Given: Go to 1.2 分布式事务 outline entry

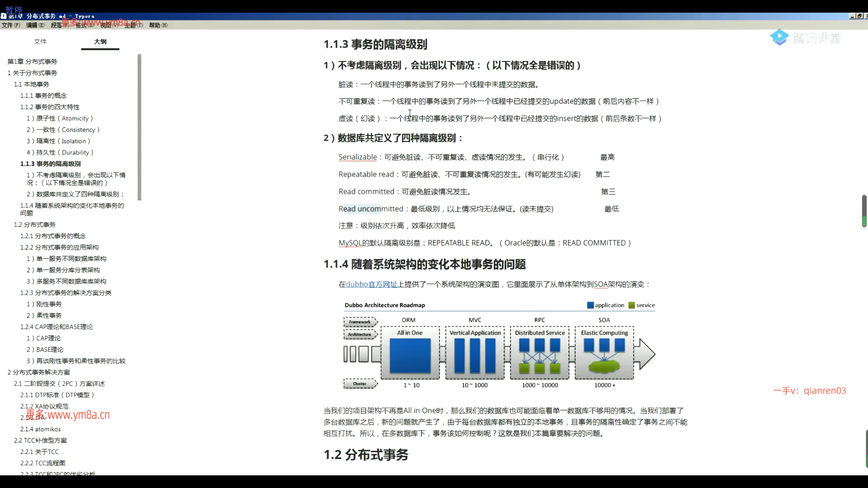Looking at the screenshot, I should pyautogui.click(x=35, y=225).
